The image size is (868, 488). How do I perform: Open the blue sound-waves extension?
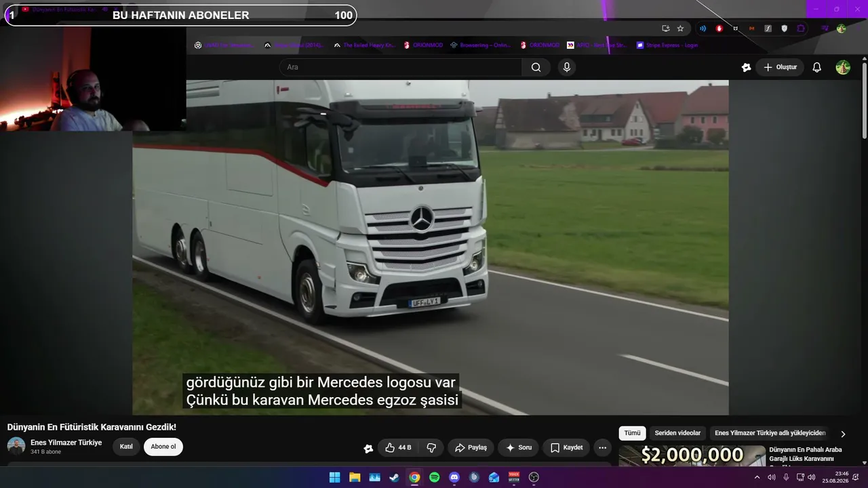coord(703,28)
